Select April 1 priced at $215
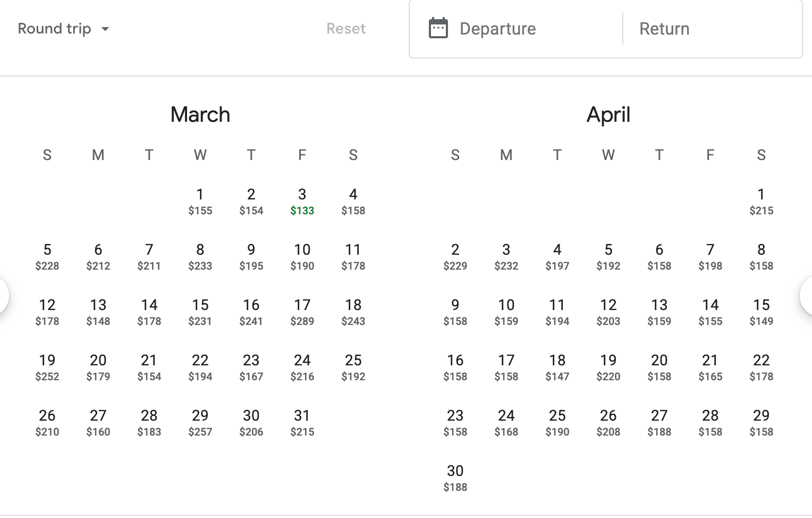 coord(761,201)
